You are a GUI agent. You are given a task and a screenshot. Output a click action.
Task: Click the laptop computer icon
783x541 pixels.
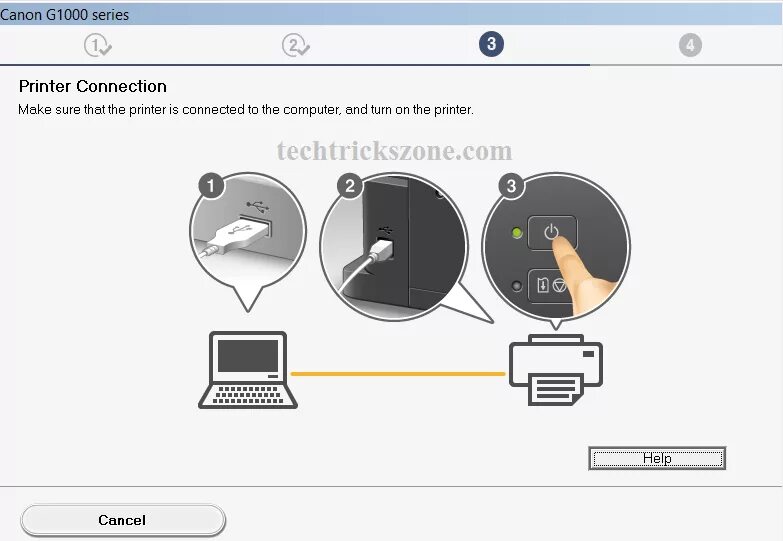click(248, 370)
